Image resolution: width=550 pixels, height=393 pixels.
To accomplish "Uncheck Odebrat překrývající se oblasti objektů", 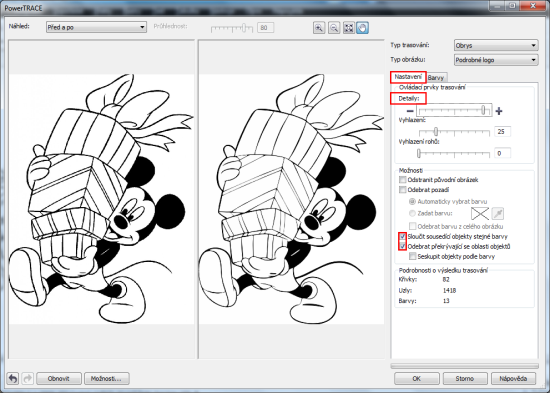I will (x=403, y=246).
